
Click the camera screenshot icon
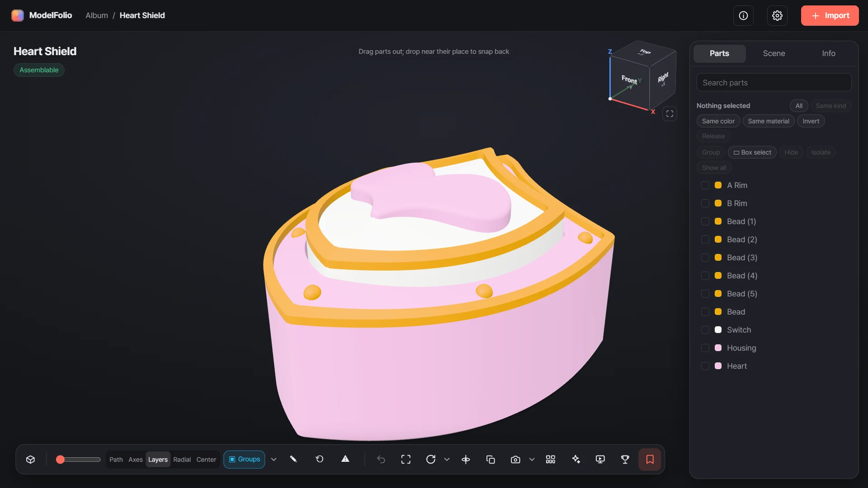pyautogui.click(x=515, y=460)
